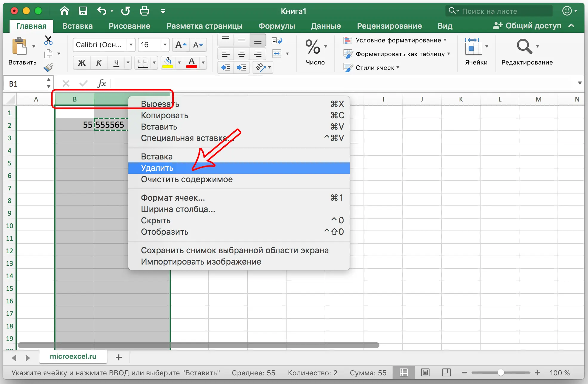Align text to the top
Image resolution: width=588 pixels, height=384 pixels.
pyautogui.click(x=226, y=40)
